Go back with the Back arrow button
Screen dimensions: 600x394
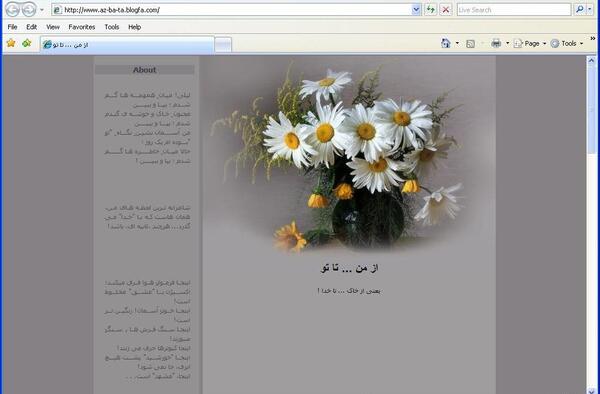pyautogui.click(x=13, y=10)
